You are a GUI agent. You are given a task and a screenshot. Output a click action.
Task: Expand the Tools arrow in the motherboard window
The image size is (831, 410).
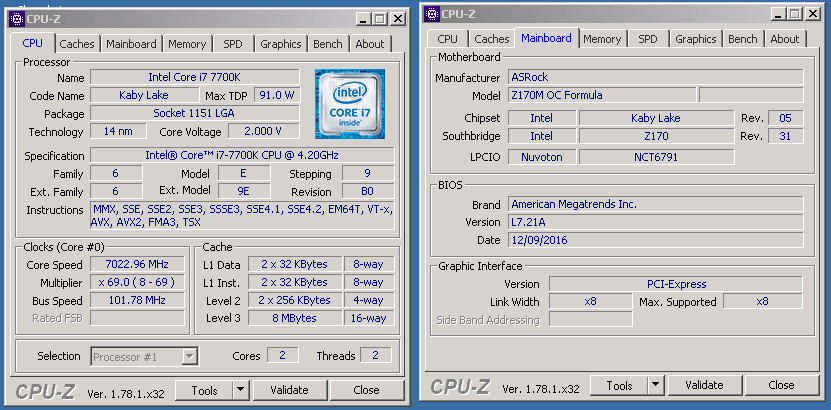(x=655, y=385)
